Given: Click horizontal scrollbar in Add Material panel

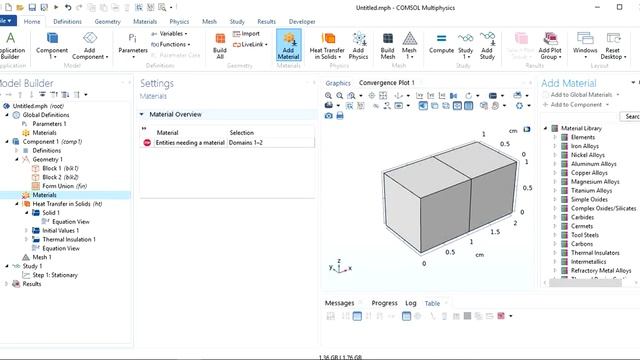Looking at the screenshot, I should 585,283.
